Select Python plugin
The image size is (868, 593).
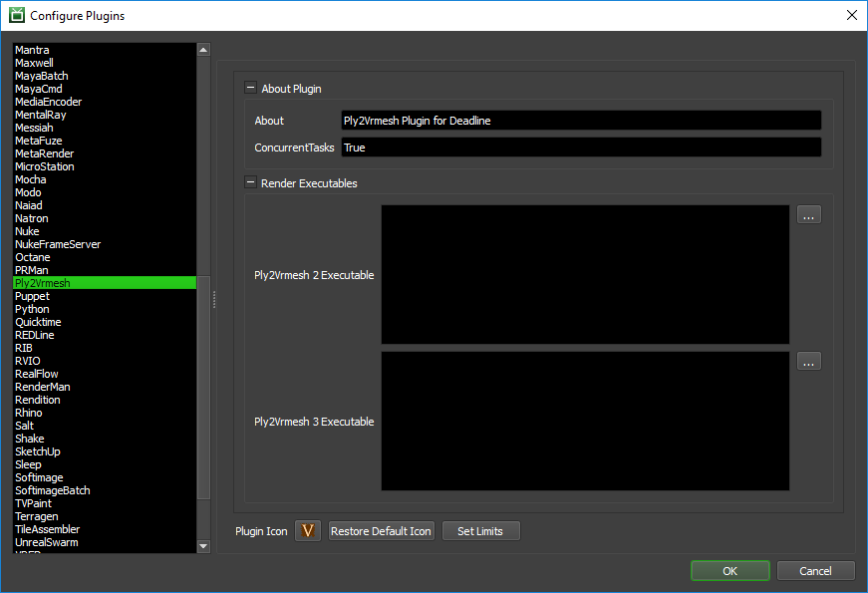[x=105, y=309]
